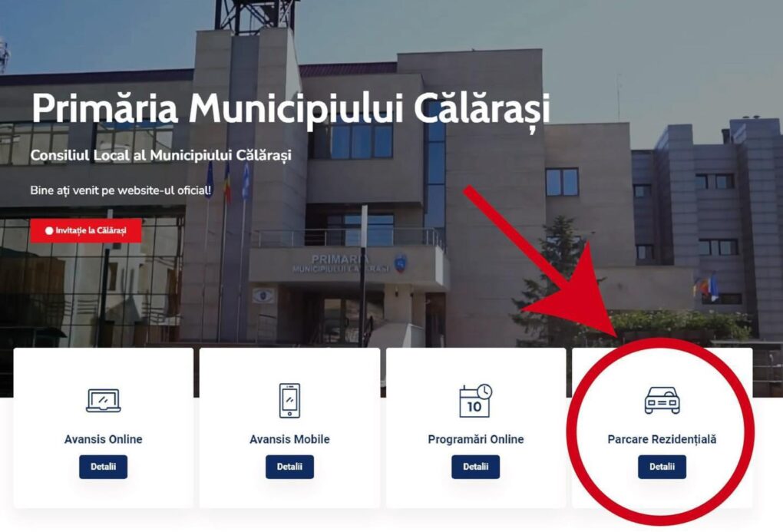The height and width of the screenshot is (532, 783).
Task: Open Detalii under Parcare Rezidențială
Action: 662,467
